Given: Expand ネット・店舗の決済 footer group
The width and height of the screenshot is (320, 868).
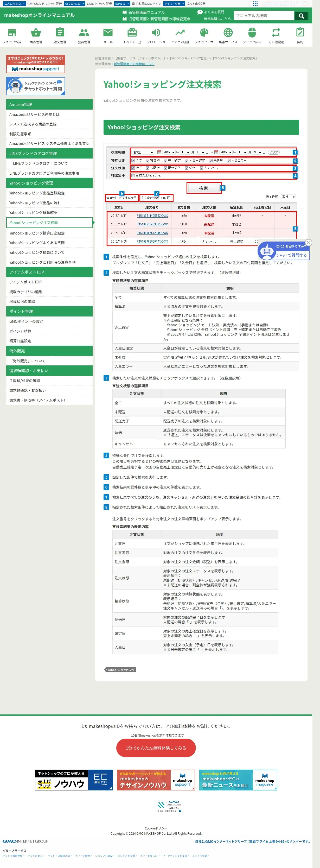Looking at the screenshot, I should [60, 856].
